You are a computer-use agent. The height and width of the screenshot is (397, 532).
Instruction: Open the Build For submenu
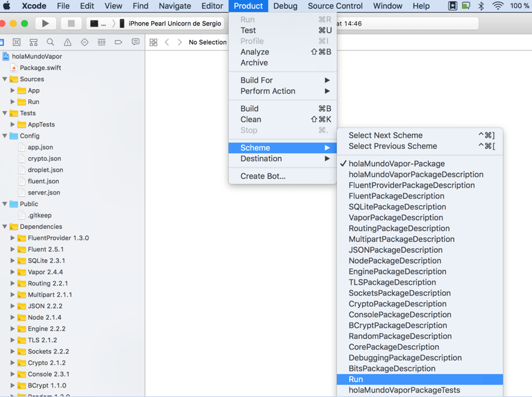click(283, 80)
